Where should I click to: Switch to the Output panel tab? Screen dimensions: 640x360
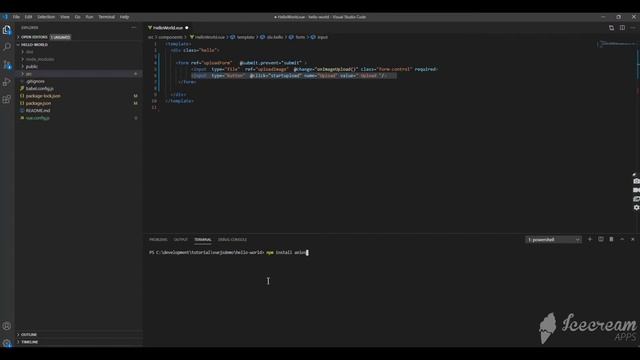180,240
